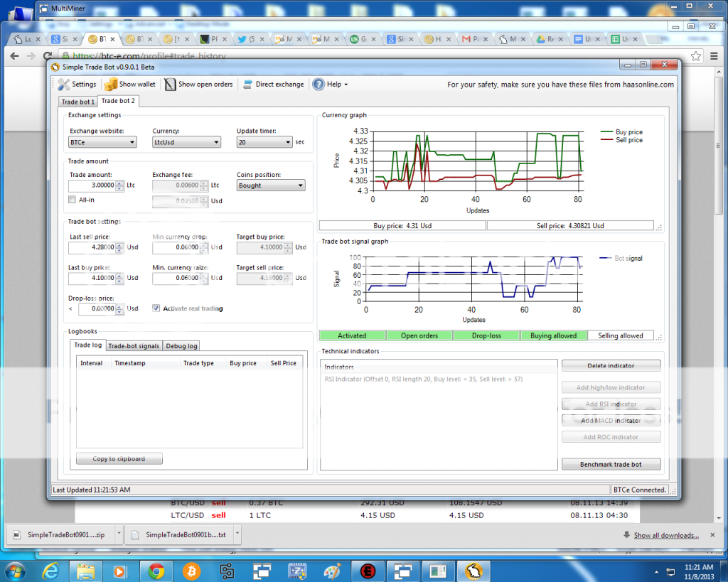This screenshot has width=728, height=582.
Task: Click the Delete indicator button
Action: [611, 366]
